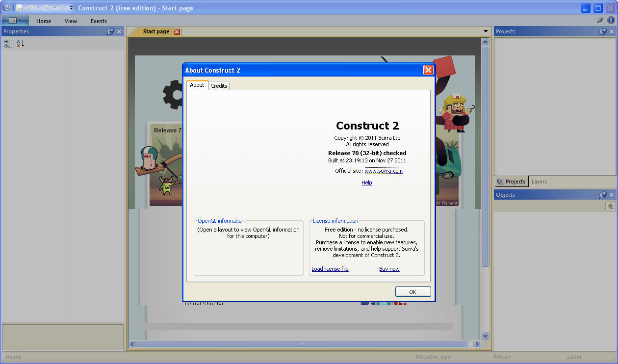Click the Buy now link
The image size is (618, 364).
pyautogui.click(x=389, y=269)
